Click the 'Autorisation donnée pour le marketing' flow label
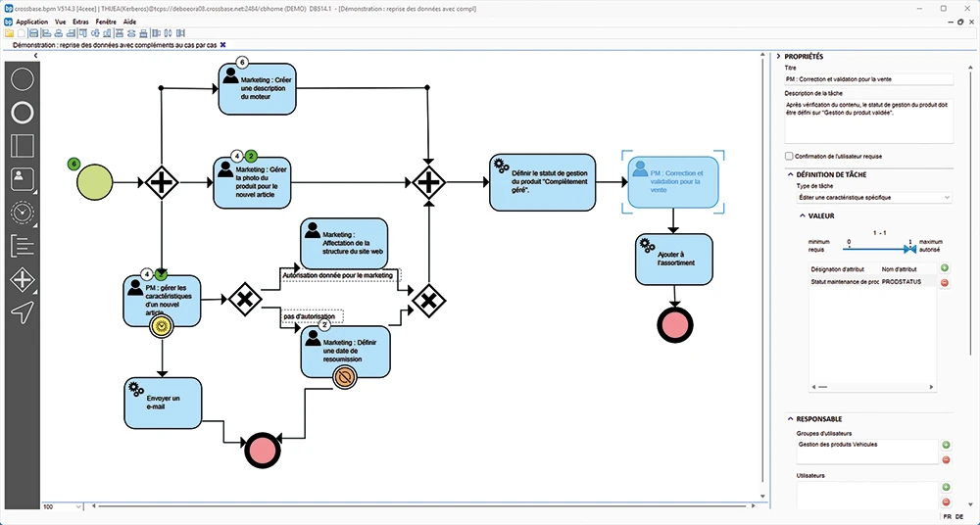Screen dimensions: 980x525 pos(337,275)
